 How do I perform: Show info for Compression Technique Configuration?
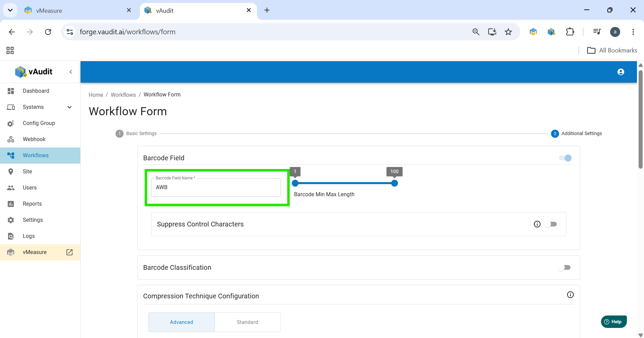coord(570,295)
